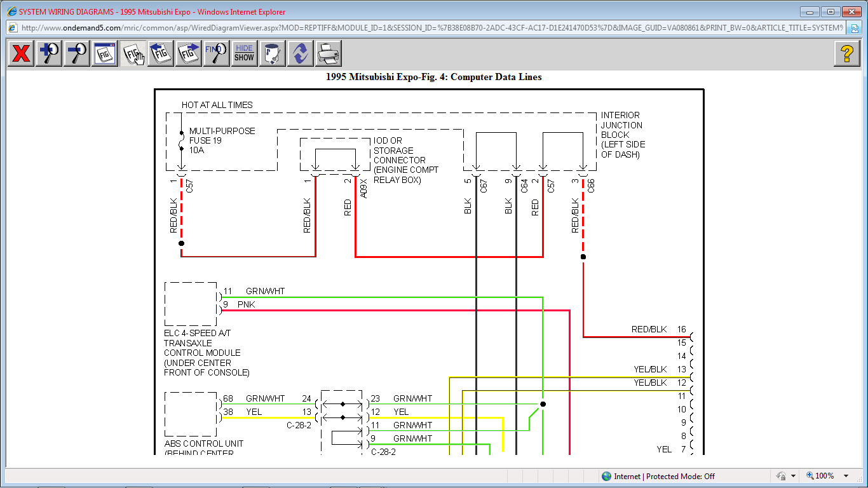
Task: Click the blue circular arrows refresh icon
Action: click(301, 53)
